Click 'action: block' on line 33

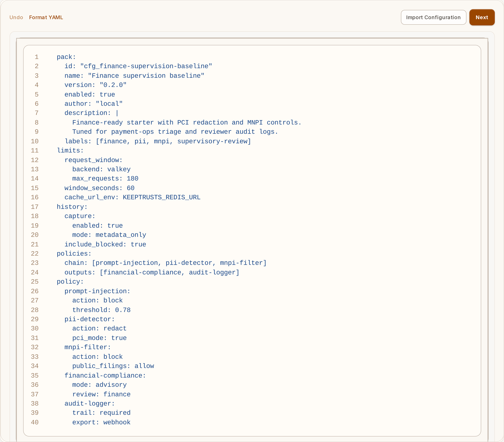[x=97, y=357]
